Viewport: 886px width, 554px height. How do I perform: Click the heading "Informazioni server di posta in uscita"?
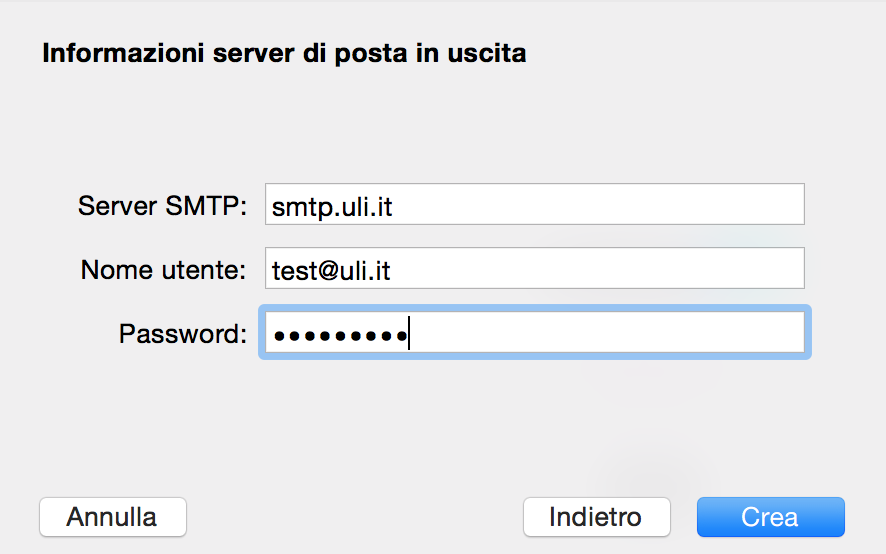pos(284,53)
